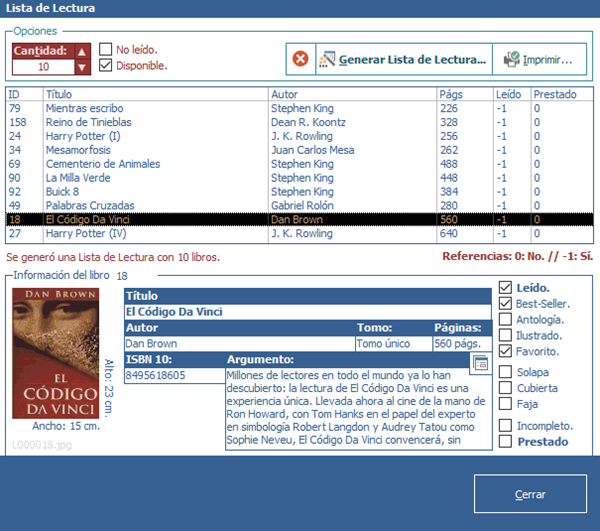
Task: Click the file name L000018.jpg
Action: [42, 445]
